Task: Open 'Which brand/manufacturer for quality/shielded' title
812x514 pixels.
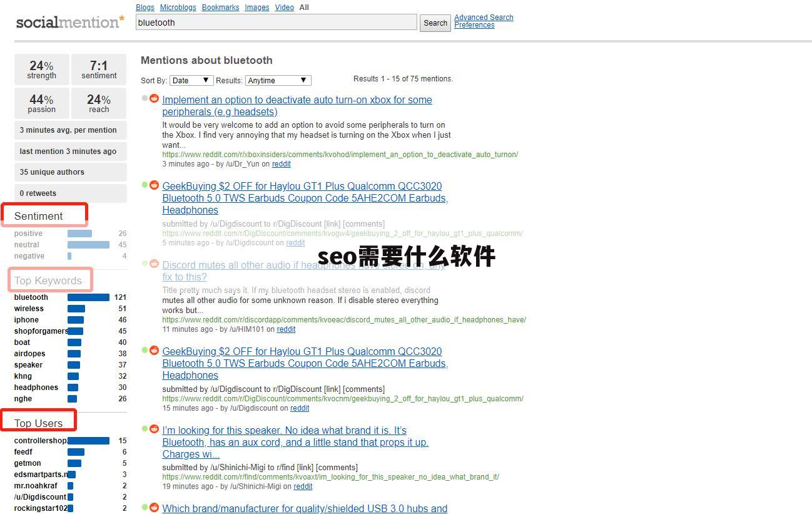Action: 305,508
